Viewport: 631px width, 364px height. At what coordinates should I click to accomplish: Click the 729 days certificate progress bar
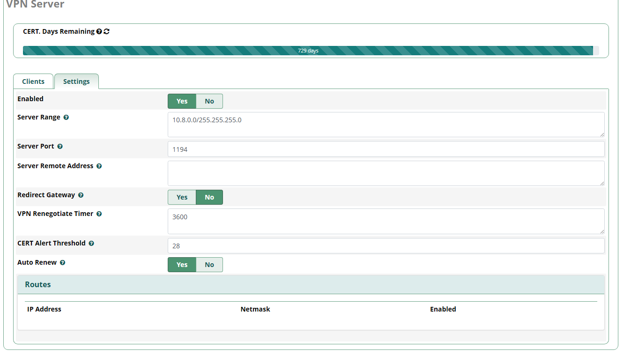(308, 51)
